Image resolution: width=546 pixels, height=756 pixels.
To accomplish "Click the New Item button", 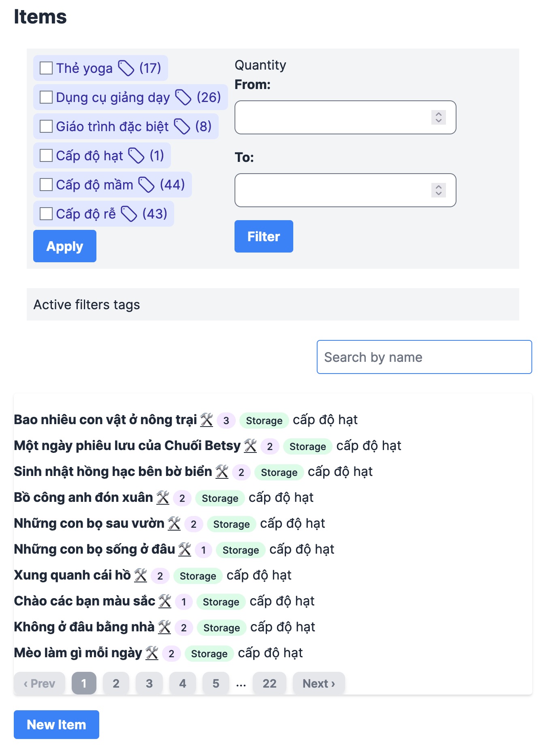I will (56, 724).
